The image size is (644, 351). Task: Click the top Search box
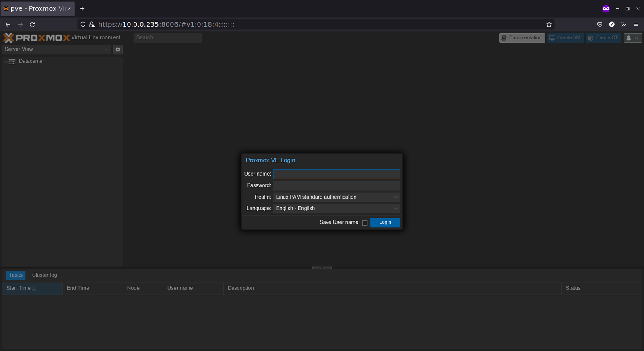167,38
